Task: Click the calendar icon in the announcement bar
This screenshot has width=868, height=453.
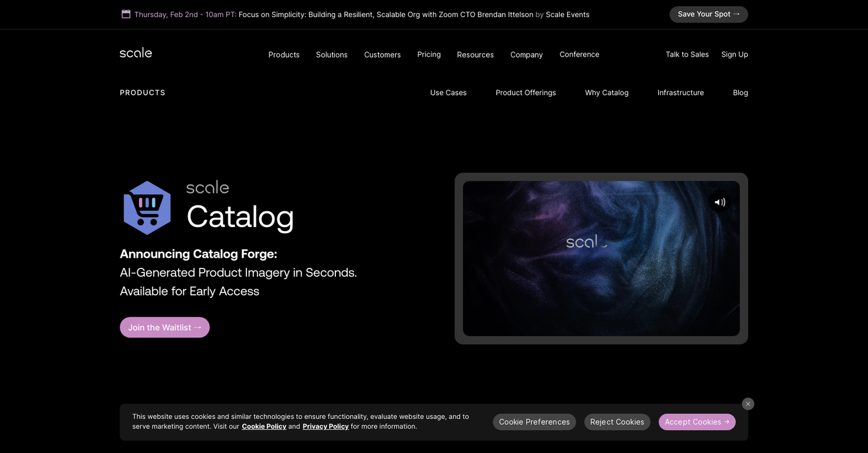Action: point(126,14)
